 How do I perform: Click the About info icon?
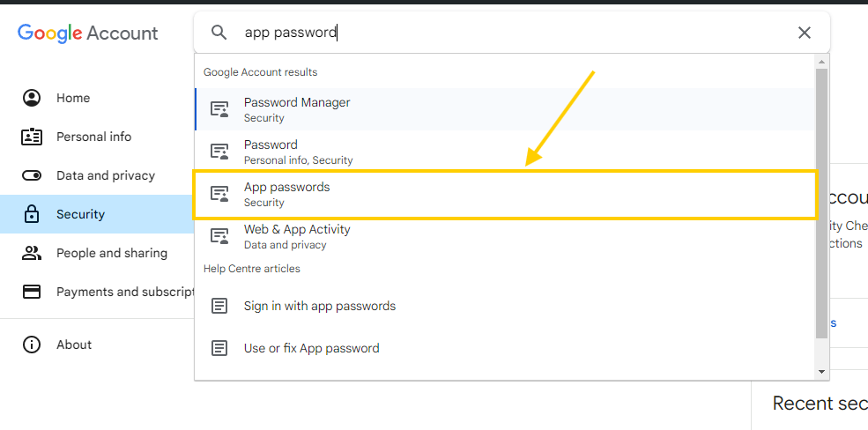32,345
